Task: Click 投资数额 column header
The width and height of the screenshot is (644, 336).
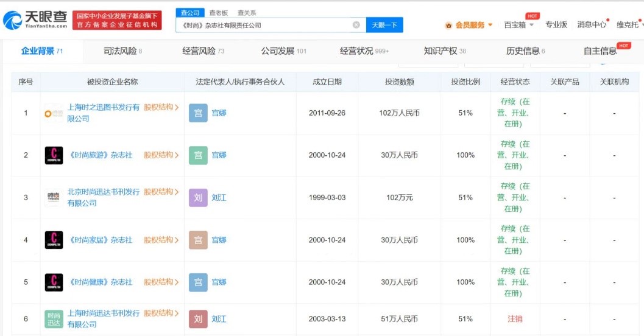Action: click(x=399, y=82)
